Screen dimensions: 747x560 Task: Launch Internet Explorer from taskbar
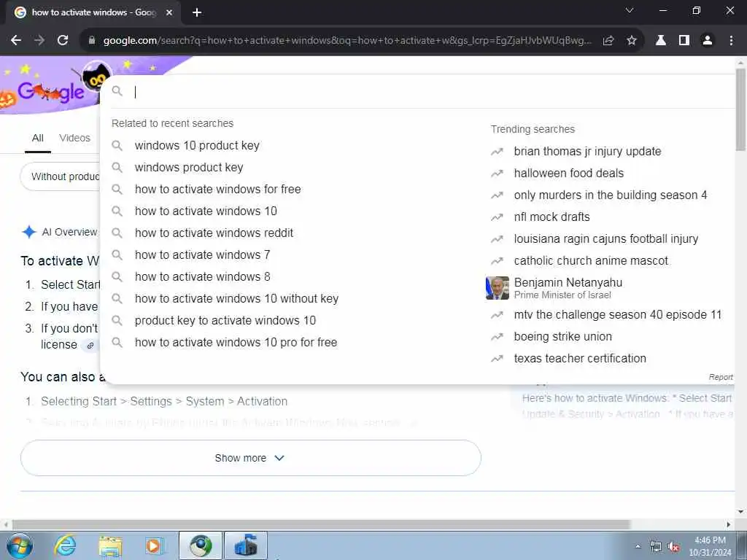(x=65, y=546)
